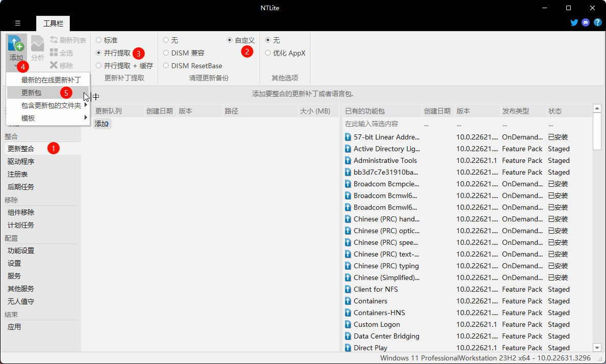Click the 移除 remove icon
Image resolution: width=606 pixels, height=364 pixels.
[x=54, y=65]
